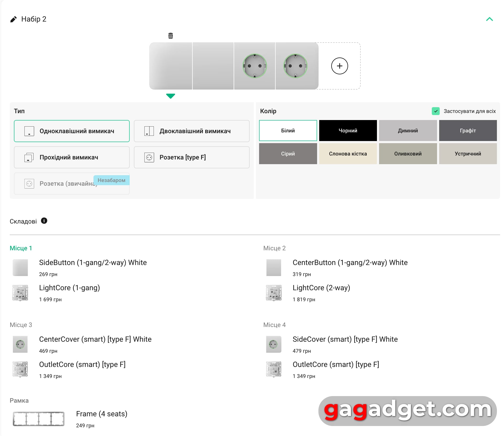Image resolution: width=504 pixels, height=436 pixels.
Task: Click the SideButton White product thumbnail
Action: (x=20, y=268)
